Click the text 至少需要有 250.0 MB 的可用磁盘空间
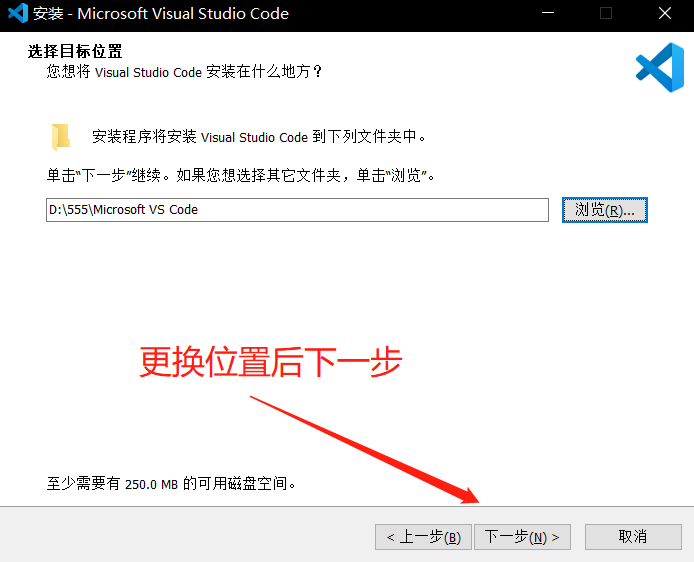Viewport: 694px width, 562px height. tap(171, 483)
